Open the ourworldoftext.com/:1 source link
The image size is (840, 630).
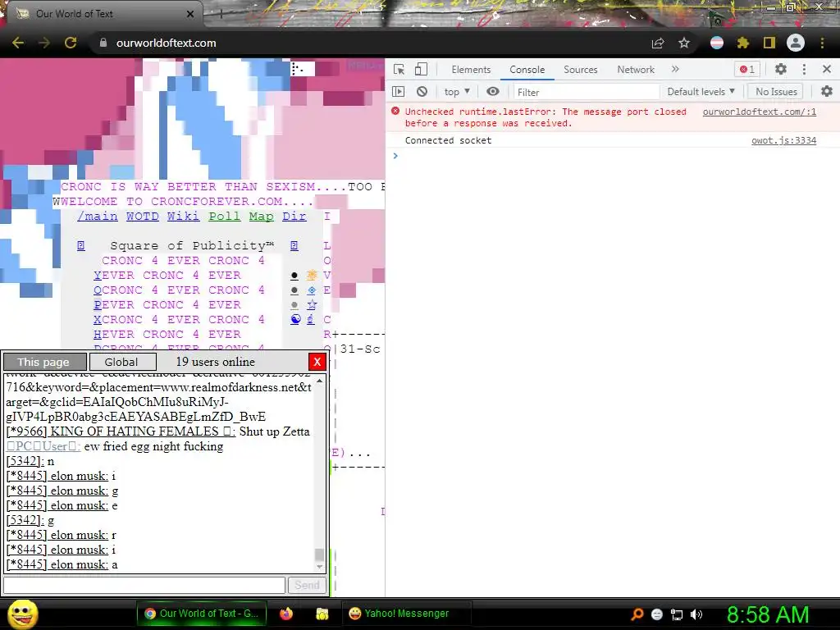click(x=759, y=112)
